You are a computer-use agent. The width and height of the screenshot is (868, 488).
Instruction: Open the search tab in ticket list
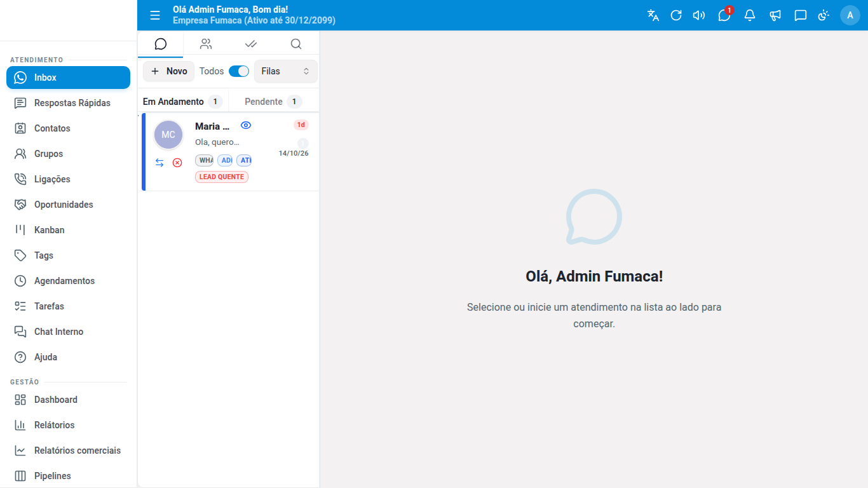[x=296, y=44]
